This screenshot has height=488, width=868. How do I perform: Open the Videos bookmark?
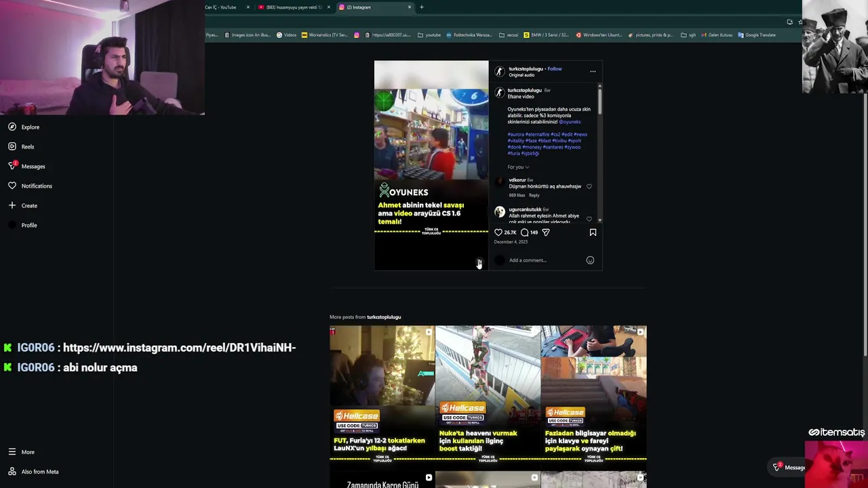tap(287, 35)
